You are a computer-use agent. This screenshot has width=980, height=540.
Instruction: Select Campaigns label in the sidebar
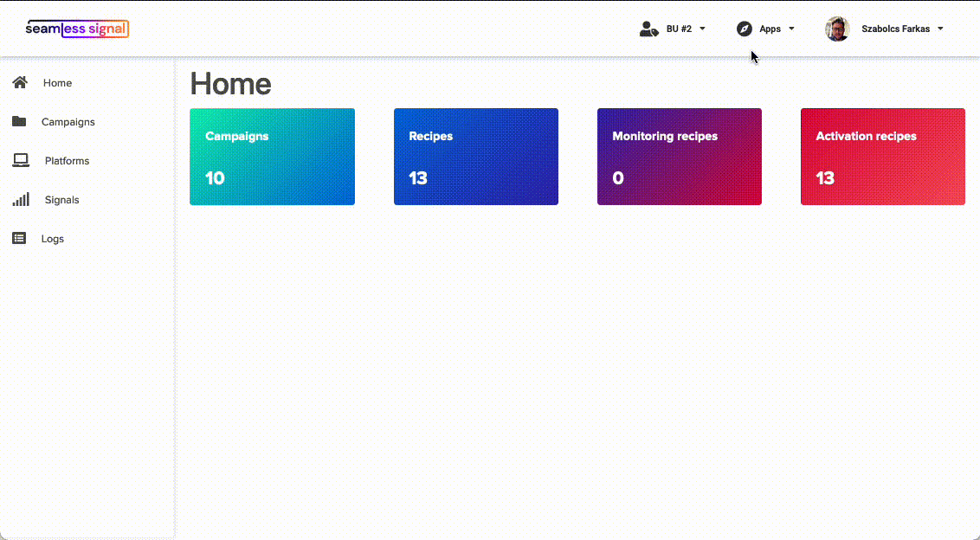tap(68, 122)
